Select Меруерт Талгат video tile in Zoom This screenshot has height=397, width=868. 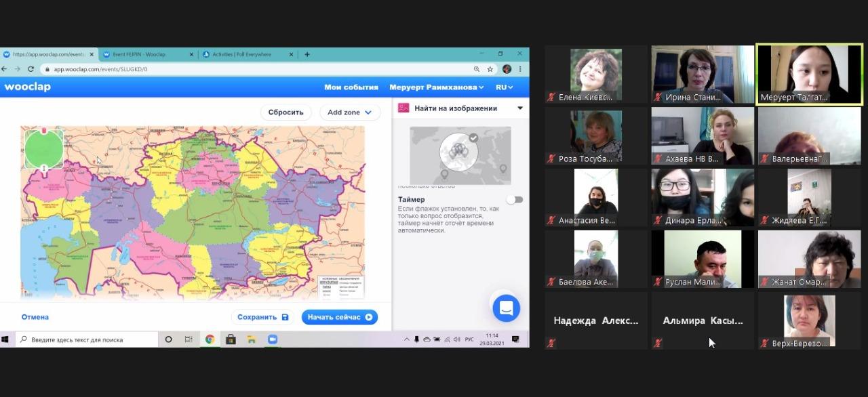[810, 75]
